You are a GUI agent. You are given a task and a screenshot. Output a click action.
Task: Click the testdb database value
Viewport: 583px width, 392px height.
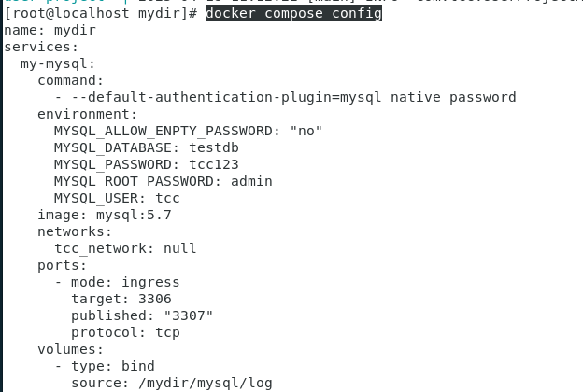[x=214, y=147]
